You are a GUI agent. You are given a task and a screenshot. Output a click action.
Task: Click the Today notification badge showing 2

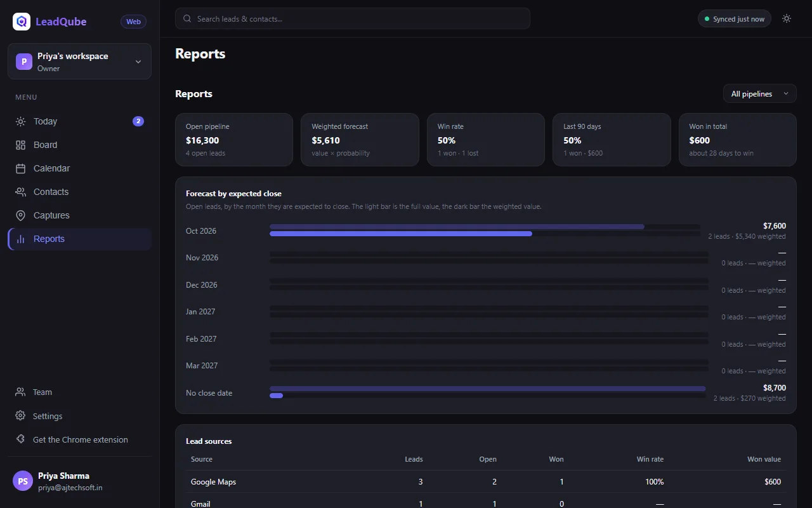coord(138,121)
